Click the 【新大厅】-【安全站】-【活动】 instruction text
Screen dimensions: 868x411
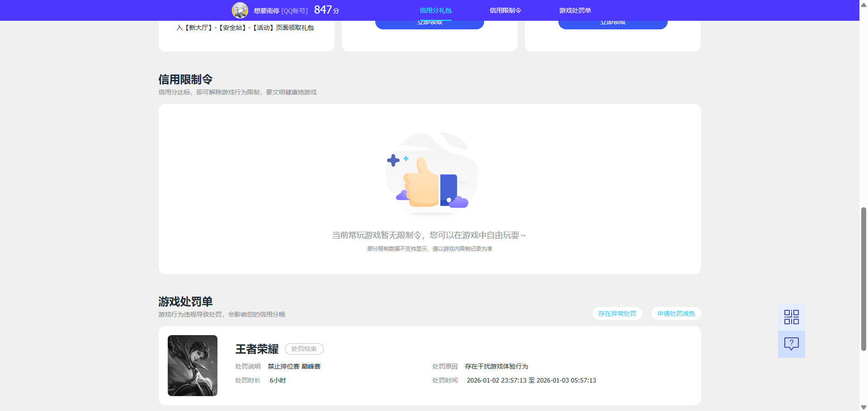[x=245, y=28]
